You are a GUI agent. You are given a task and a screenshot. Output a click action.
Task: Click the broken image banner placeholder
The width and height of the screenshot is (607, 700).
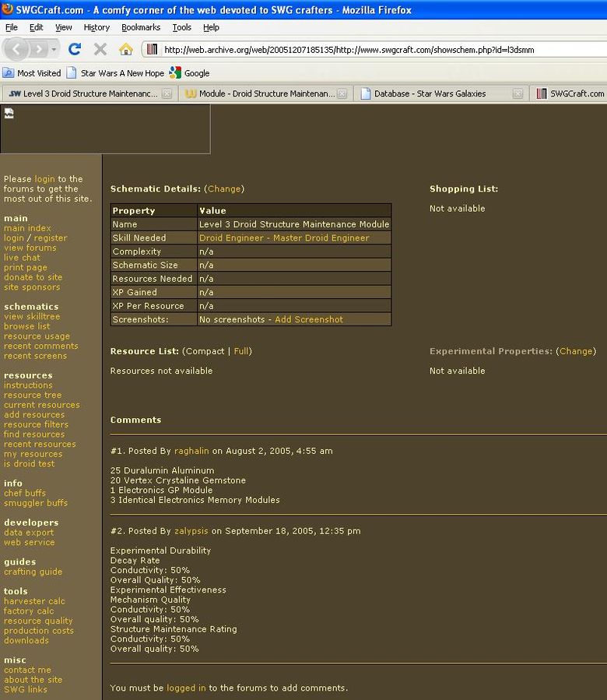pos(9,114)
